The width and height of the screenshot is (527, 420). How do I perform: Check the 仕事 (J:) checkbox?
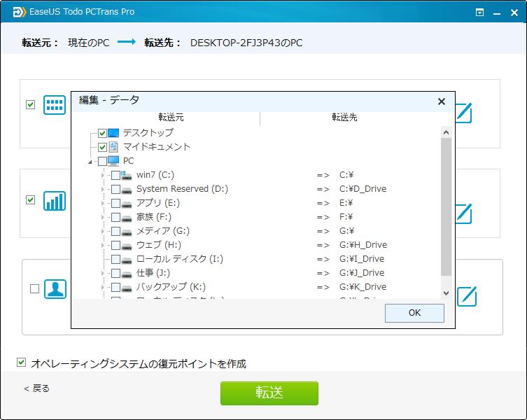tap(115, 273)
